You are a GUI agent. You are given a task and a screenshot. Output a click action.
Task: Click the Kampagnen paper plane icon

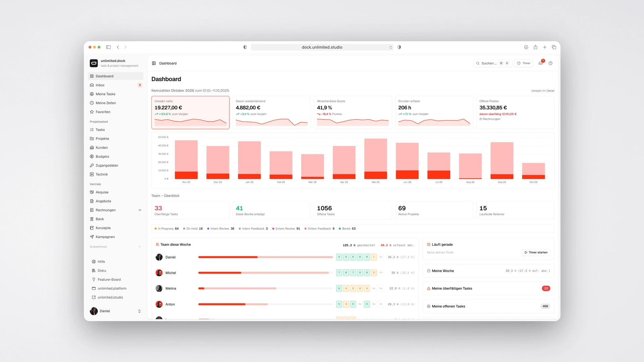(x=92, y=237)
